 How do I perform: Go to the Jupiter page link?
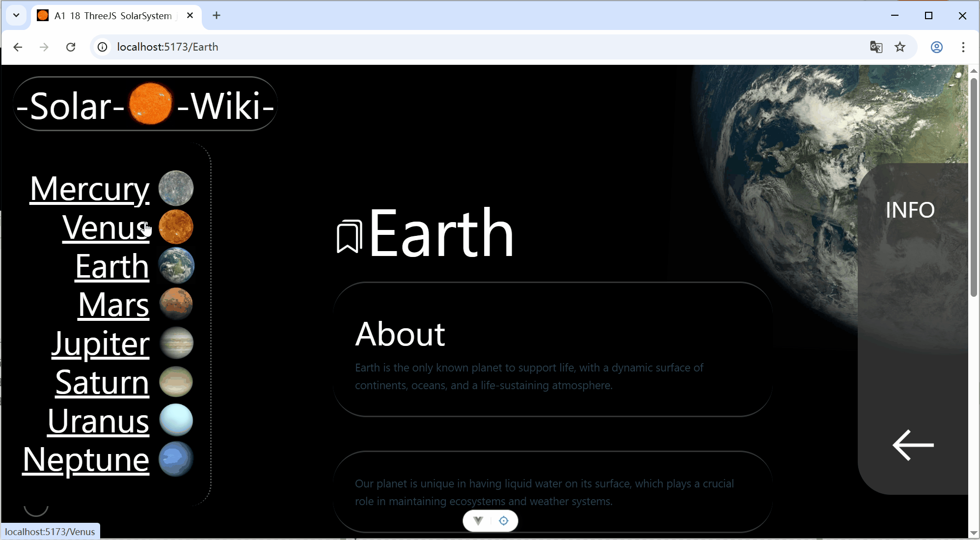[x=101, y=343]
